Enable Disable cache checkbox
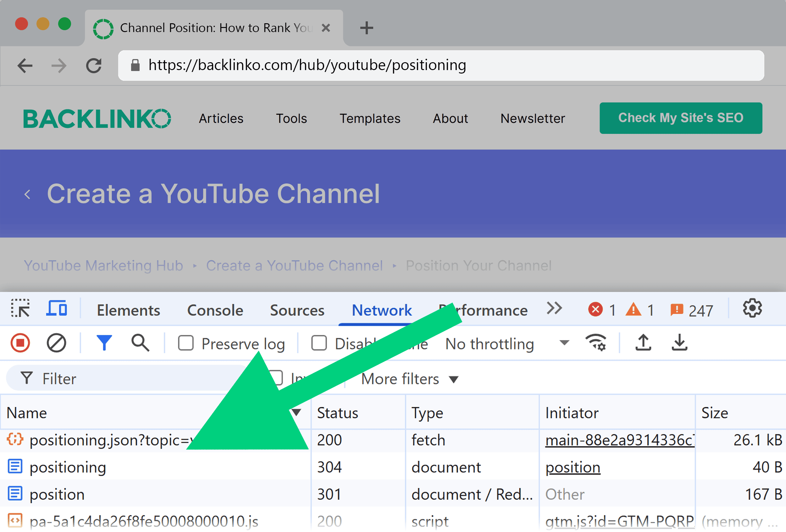Image resolution: width=786 pixels, height=532 pixels. (x=319, y=343)
